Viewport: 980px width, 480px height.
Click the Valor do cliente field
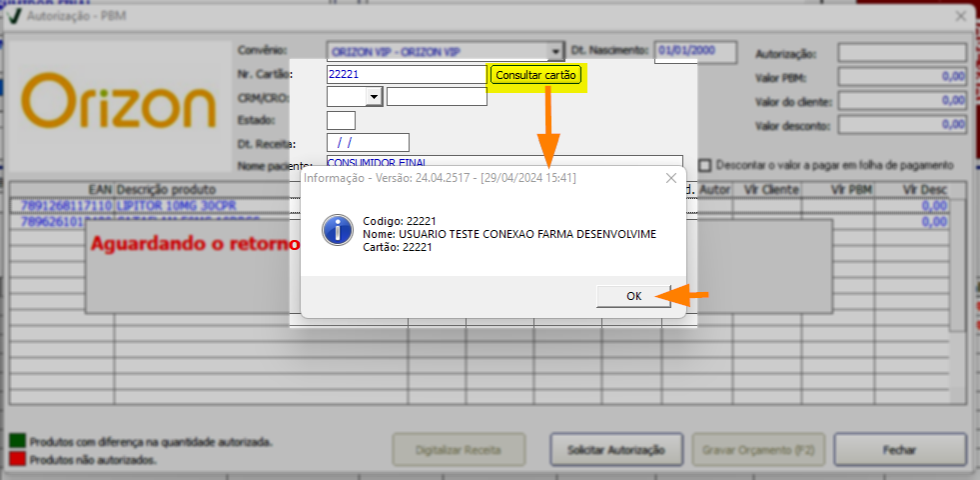point(902,100)
